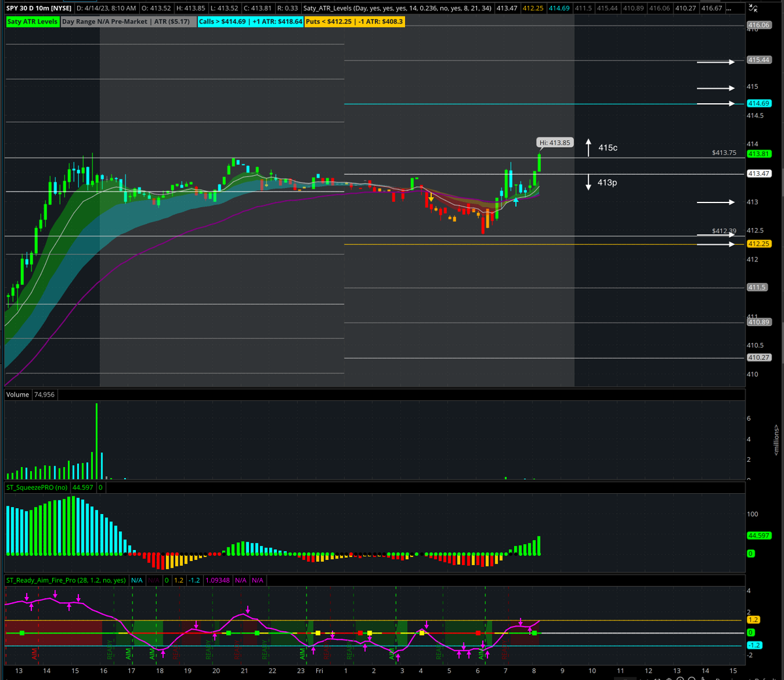Click the 416.06 price axis bubble
This screenshot has width=784, height=680.
click(x=759, y=25)
